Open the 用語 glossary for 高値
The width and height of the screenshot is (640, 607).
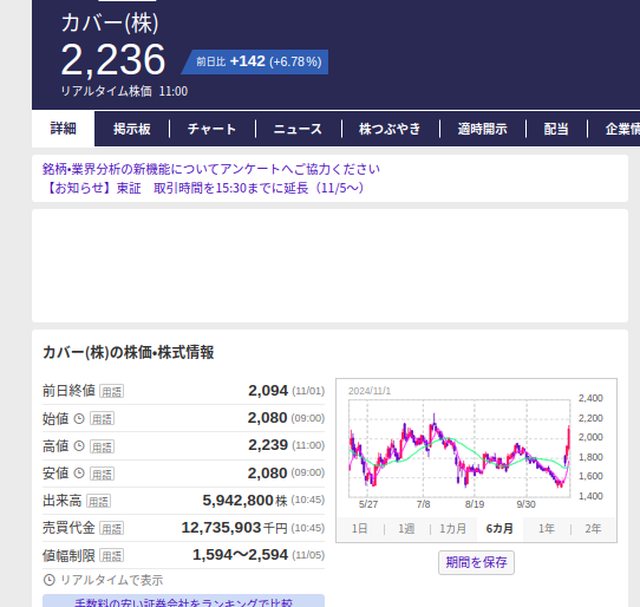[x=101, y=445]
